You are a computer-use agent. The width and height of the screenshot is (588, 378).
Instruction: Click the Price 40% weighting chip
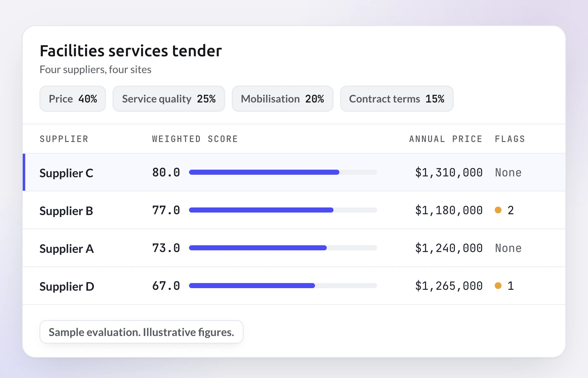[x=73, y=99]
